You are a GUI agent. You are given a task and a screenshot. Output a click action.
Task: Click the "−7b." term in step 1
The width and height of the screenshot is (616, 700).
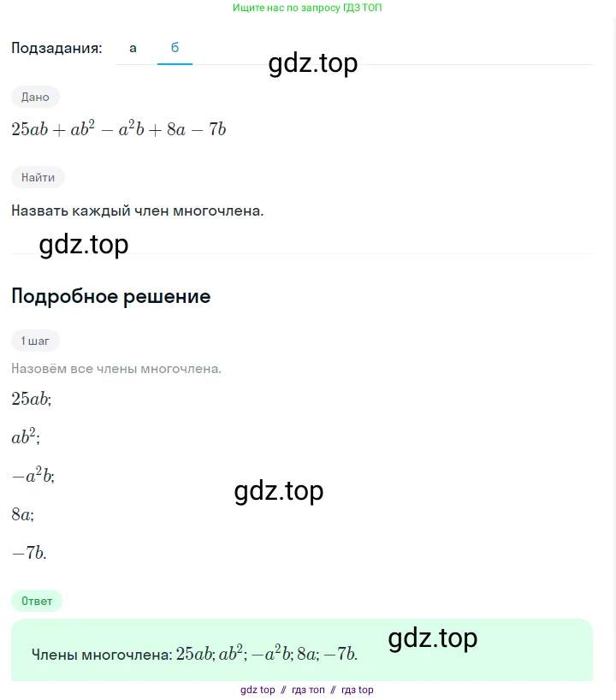tap(29, 553)
